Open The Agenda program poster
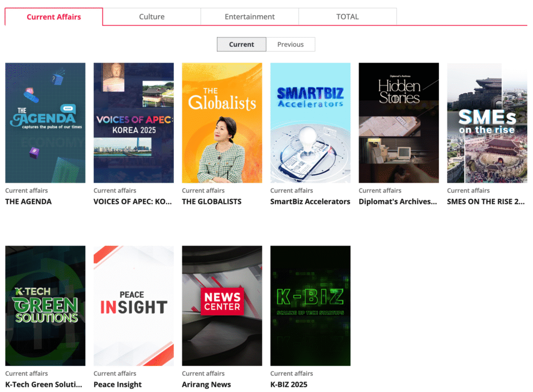533x392 pixels. click(45, 123)
